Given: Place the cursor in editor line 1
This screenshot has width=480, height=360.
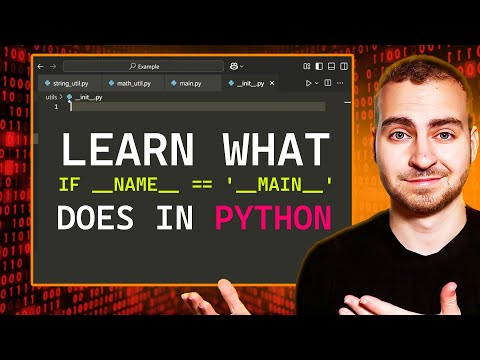Looking at the screenshot, I should [x=198, y=107].
